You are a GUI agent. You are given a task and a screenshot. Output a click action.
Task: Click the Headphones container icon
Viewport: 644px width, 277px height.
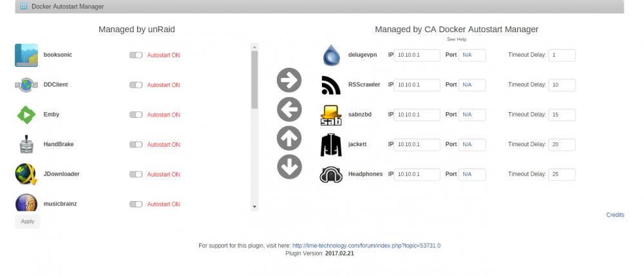pos(331,175)
